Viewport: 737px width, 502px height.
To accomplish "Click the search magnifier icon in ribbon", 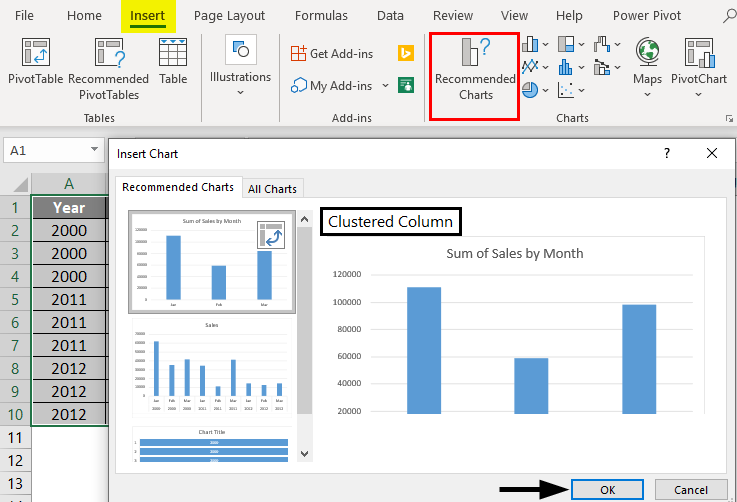I will (729, 15).
